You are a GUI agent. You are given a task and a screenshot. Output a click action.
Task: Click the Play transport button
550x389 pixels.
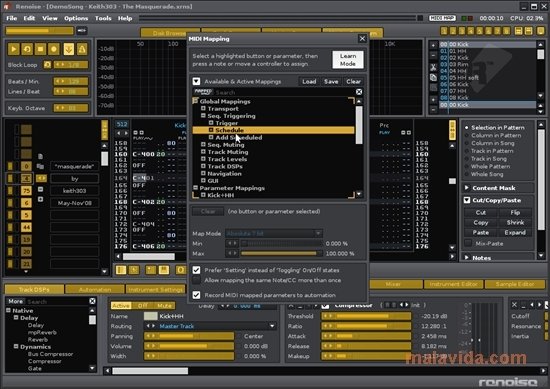13,49
